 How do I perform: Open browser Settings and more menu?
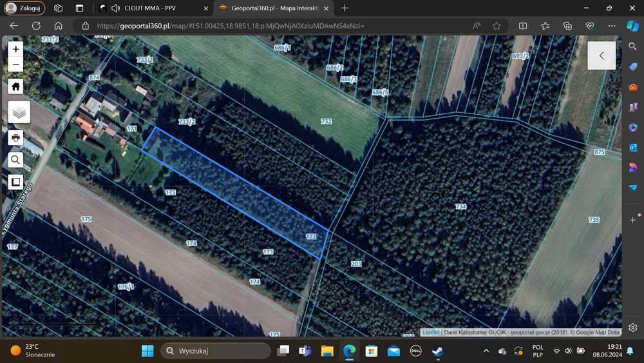click(612, 26)
